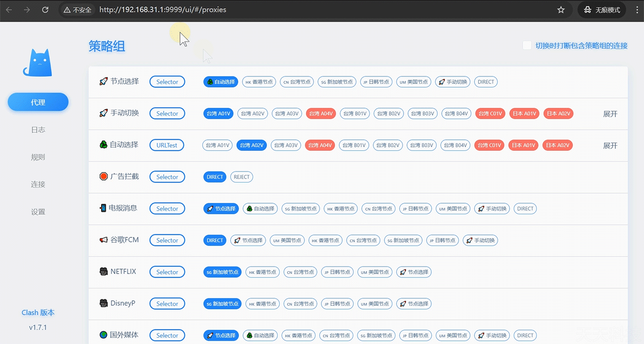644x344 pixels.
Task: Click the red circle icon beside 广告拦截
Action: click(104, 177)
